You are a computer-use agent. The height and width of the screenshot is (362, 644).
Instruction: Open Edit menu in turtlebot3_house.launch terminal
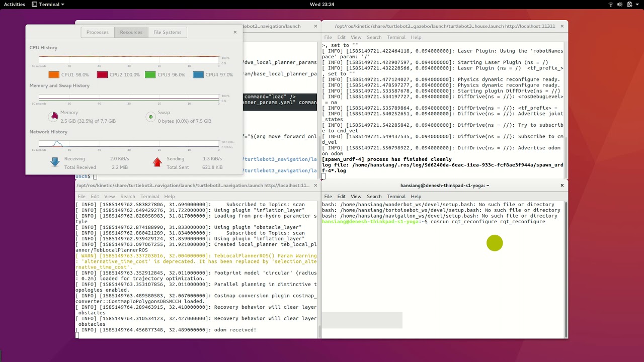tap(341, 37)
